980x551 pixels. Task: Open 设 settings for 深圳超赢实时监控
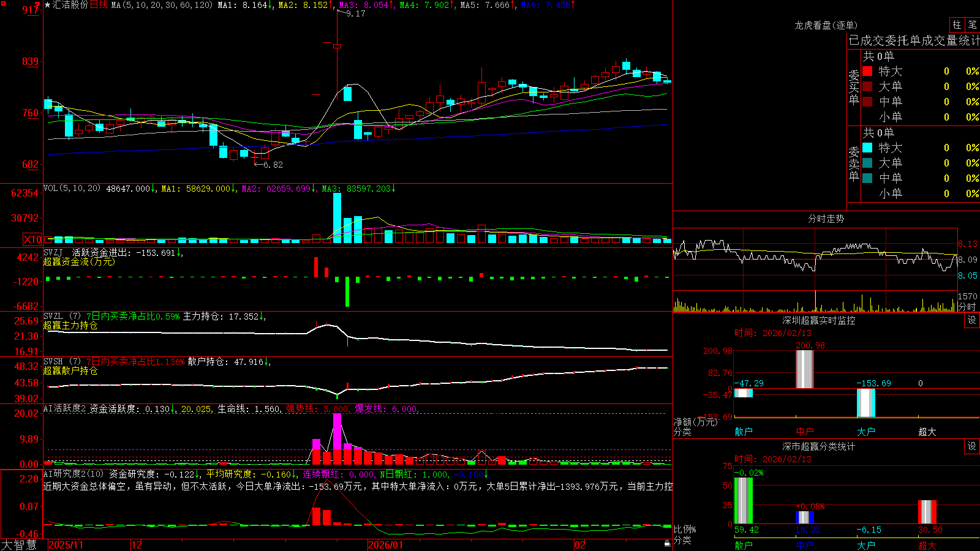click(972, 320)
